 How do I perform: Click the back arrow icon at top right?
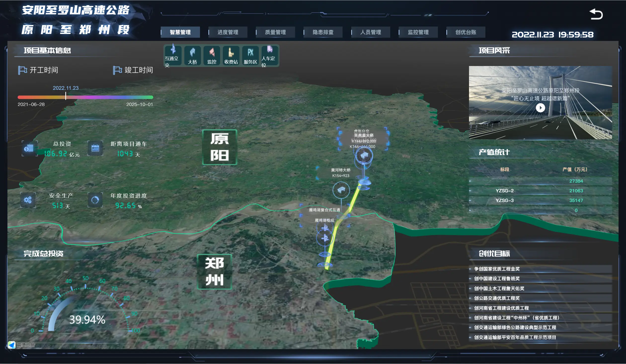pyautogui.click(x=596, y=14)
